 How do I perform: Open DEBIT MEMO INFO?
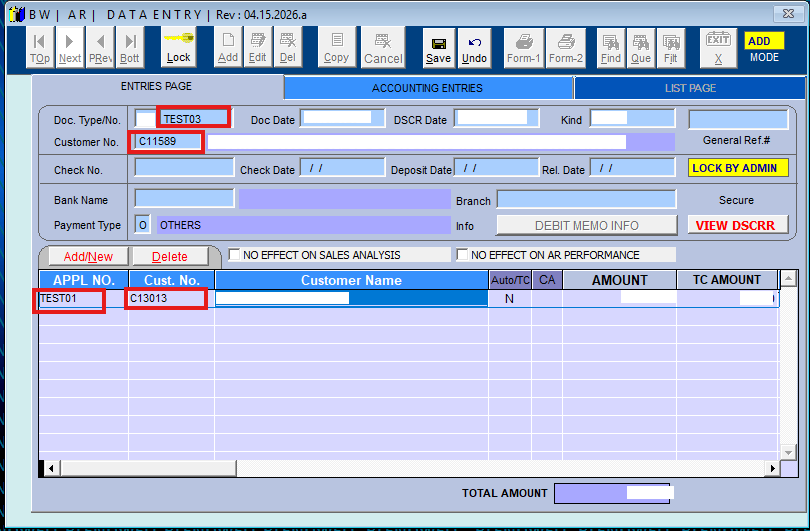587,226
